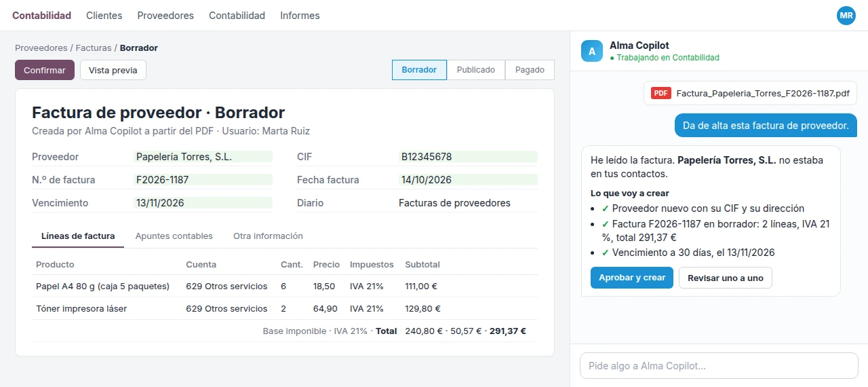Open the attached PDF file Factura_Papeleria_Torres_F2026-1187.pdf
Screen dimensions: 868x387
point(750,94)
